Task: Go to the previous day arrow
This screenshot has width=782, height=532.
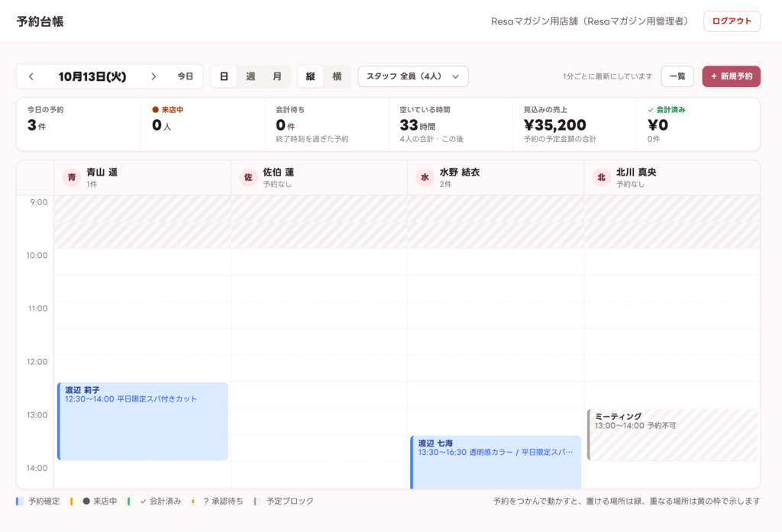Action: [31, 76]
